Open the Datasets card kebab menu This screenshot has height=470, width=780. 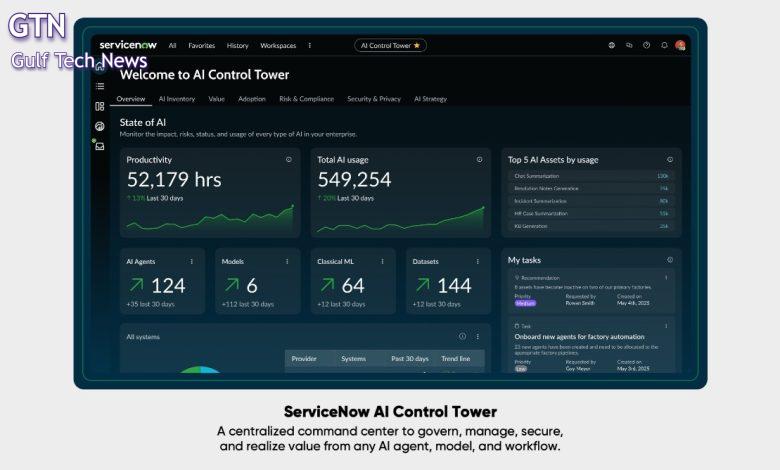(x=477, y=261)
